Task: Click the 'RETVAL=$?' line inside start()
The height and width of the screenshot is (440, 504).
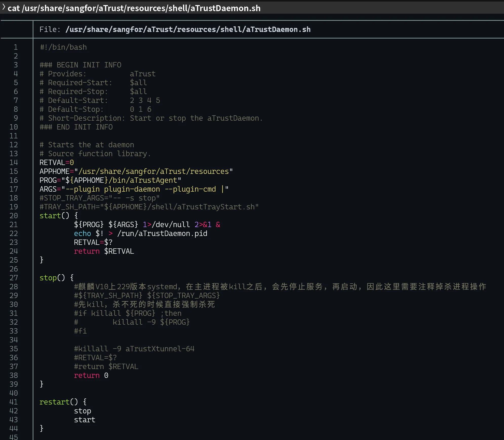Action: coord(93,242)
